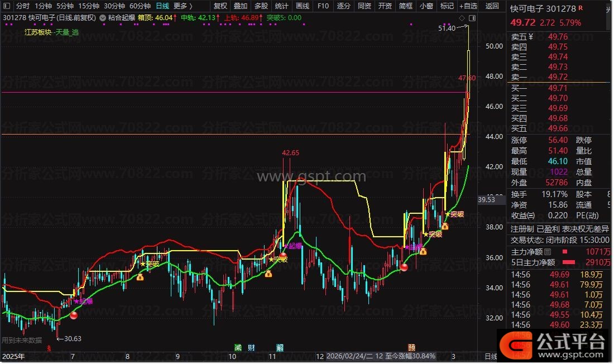
Task: Expand the 更多 period dropdown
Action: 183,6
